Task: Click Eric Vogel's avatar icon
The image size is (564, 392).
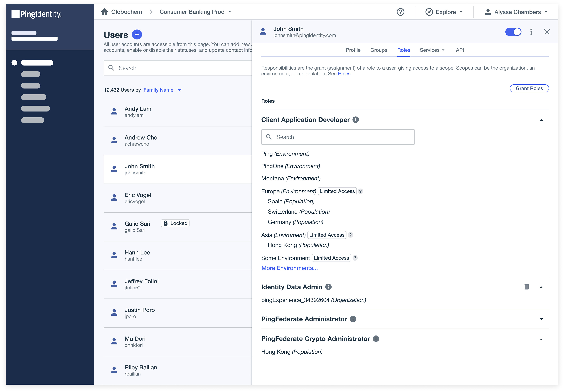Action: pyautogui.click(x=114, y=197)
